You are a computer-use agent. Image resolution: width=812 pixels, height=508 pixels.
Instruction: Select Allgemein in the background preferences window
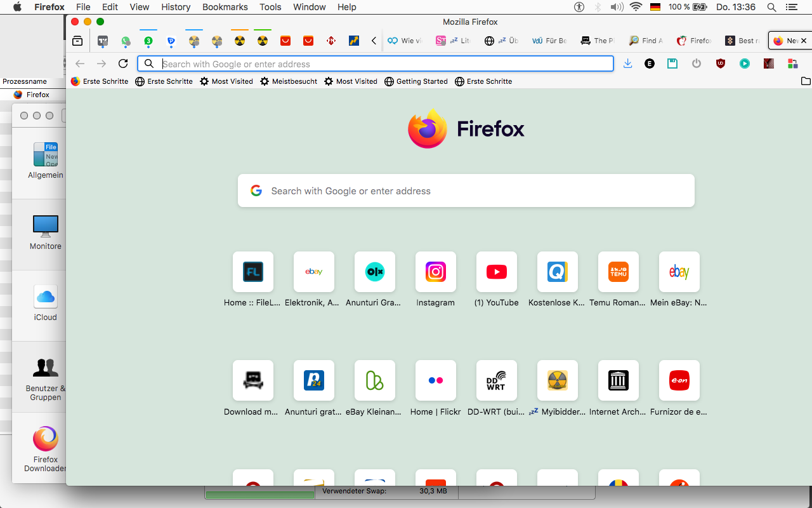[46, 161]
